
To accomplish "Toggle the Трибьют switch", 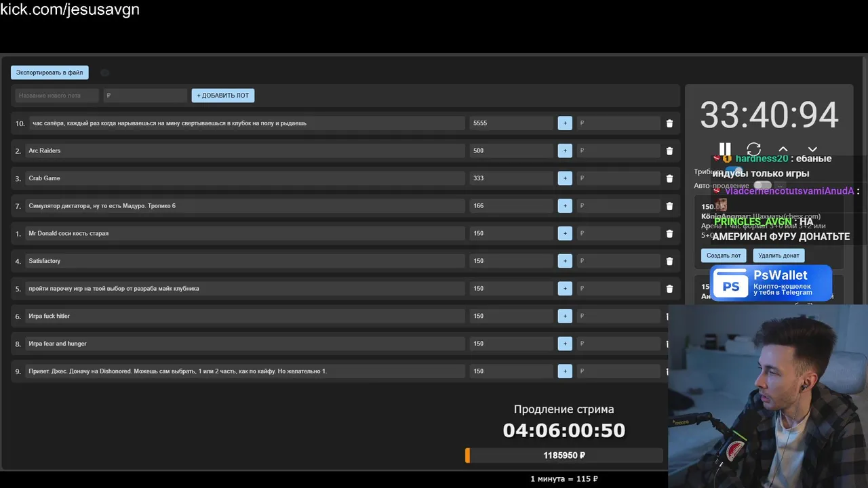I will tap(734, 171).
